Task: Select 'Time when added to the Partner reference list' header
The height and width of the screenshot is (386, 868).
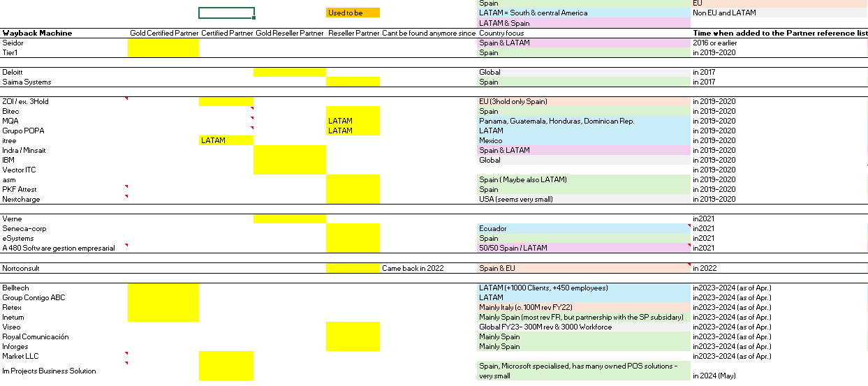Action: point(779,33)
